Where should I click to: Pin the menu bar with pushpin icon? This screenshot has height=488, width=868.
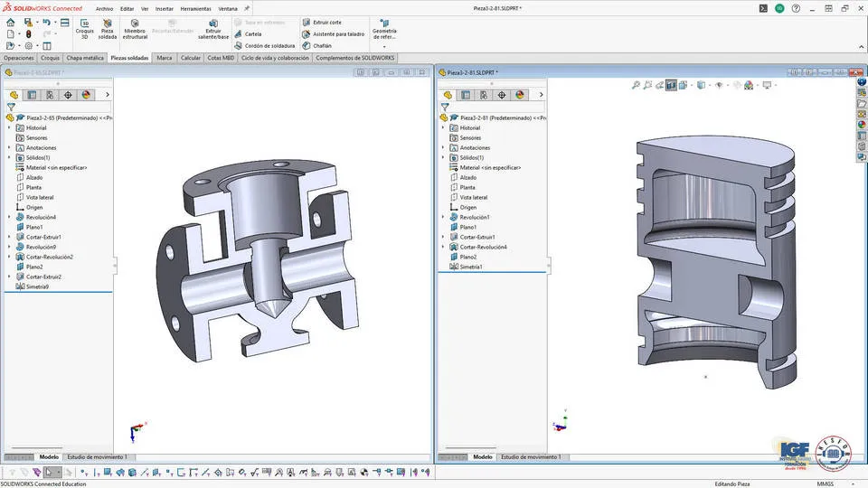[247, 9]
